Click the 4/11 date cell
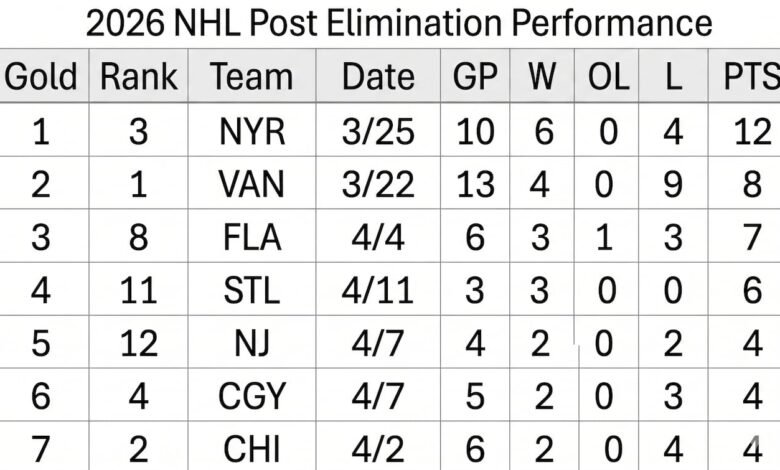The width and height of the screenshot is (780, 470). pyautogui.click(x=378, y=290)
